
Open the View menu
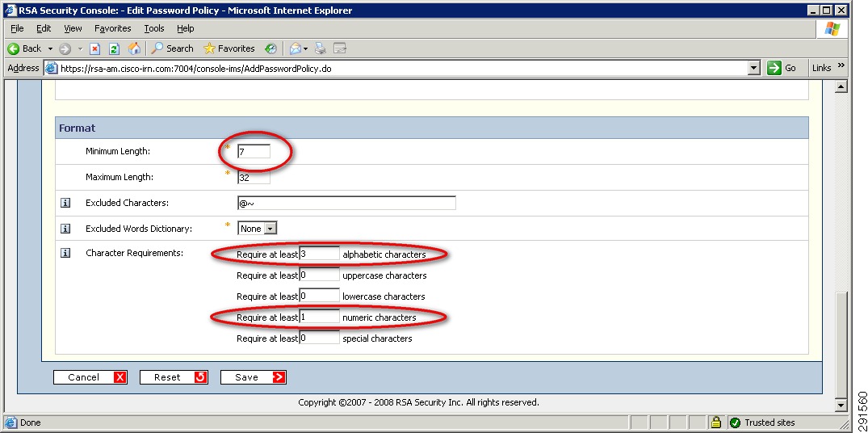tap(73, 28)
